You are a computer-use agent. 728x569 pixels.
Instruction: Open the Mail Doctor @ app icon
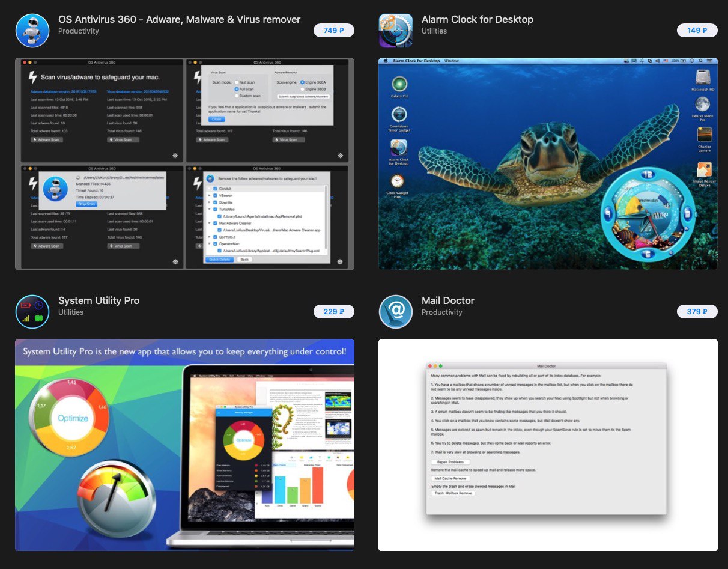395,311
